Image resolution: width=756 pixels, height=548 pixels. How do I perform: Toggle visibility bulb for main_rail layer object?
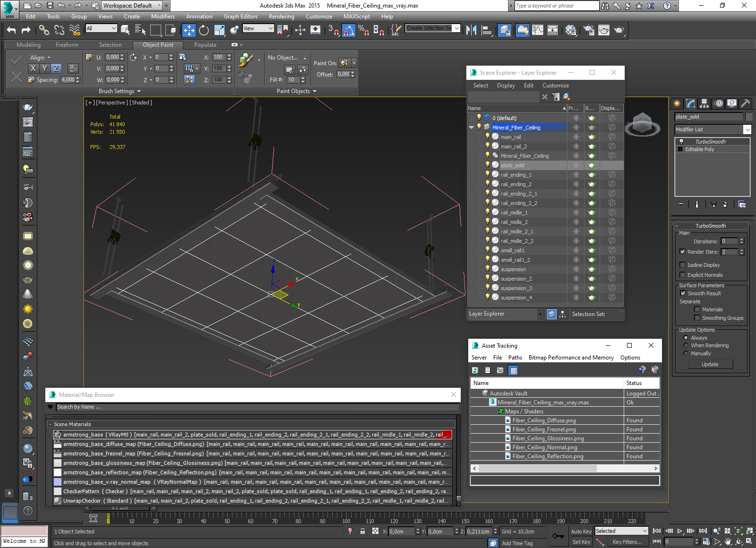point(488,137)
